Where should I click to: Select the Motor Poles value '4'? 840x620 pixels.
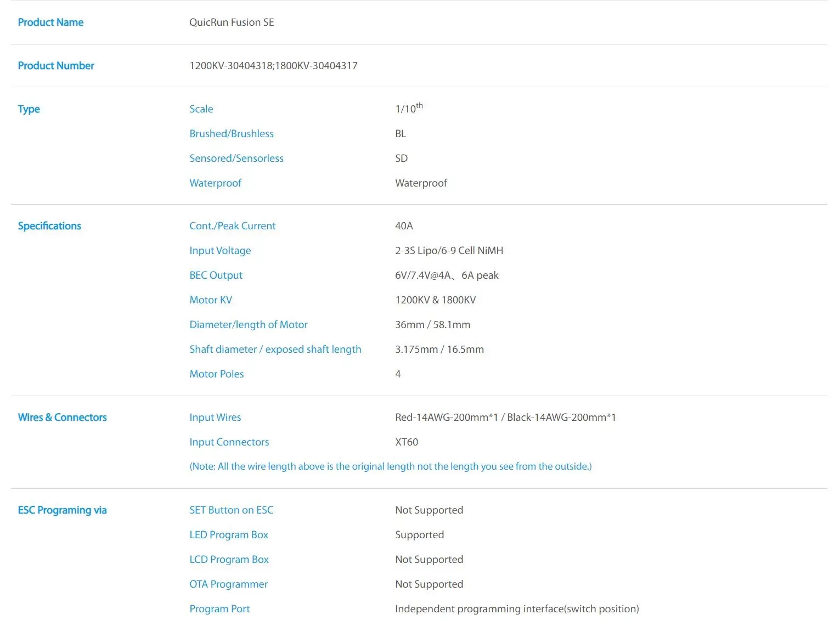(398, 374)
